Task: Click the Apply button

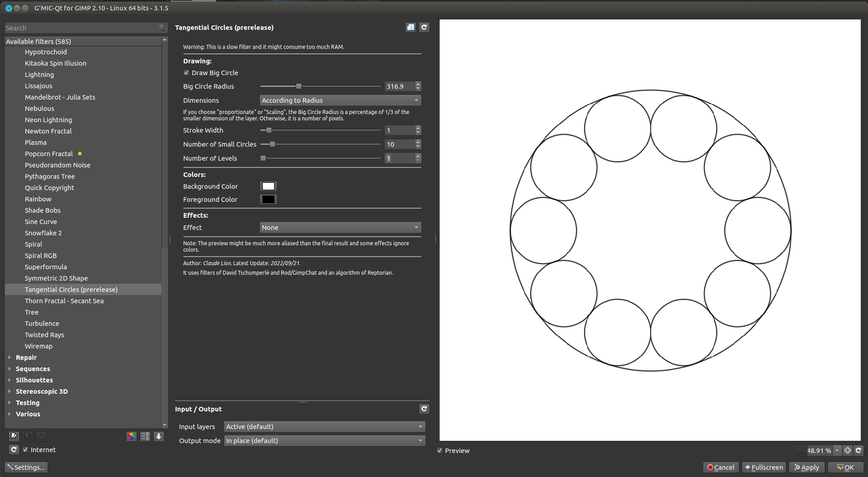Action: (x=806, y=467)
